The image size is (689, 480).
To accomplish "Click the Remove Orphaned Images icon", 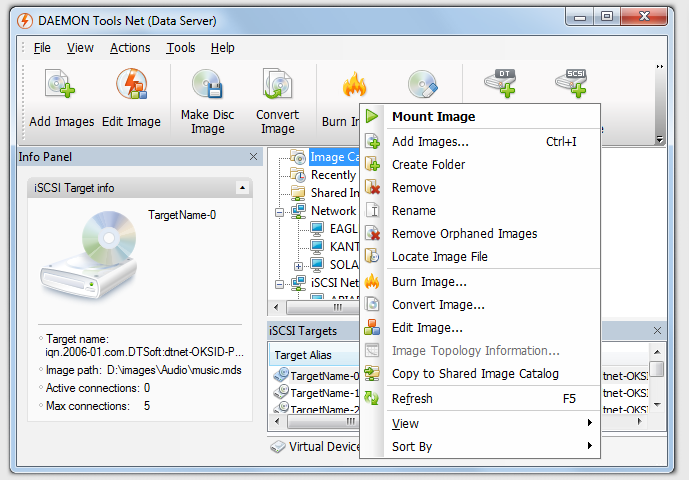I will 372,233.
